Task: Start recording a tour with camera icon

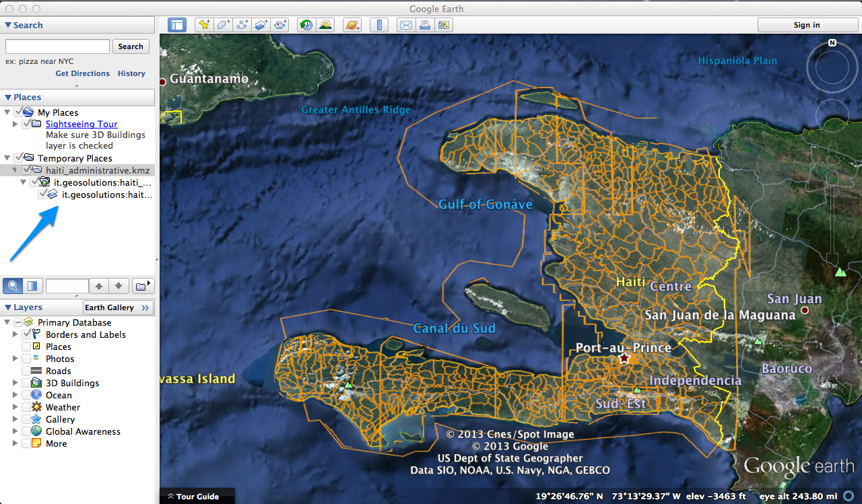Action: click(281, 25)
